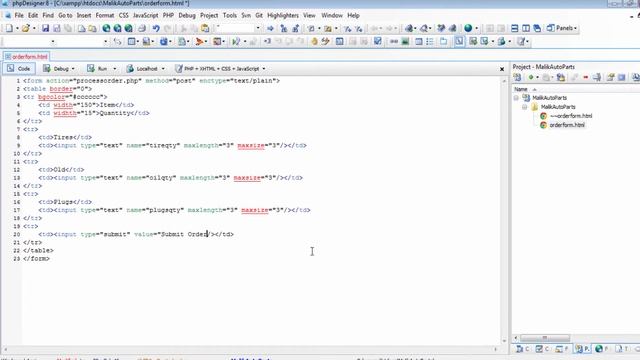640x360 pixels.
Task: Open the Edit menu
Action: point(33,16)
